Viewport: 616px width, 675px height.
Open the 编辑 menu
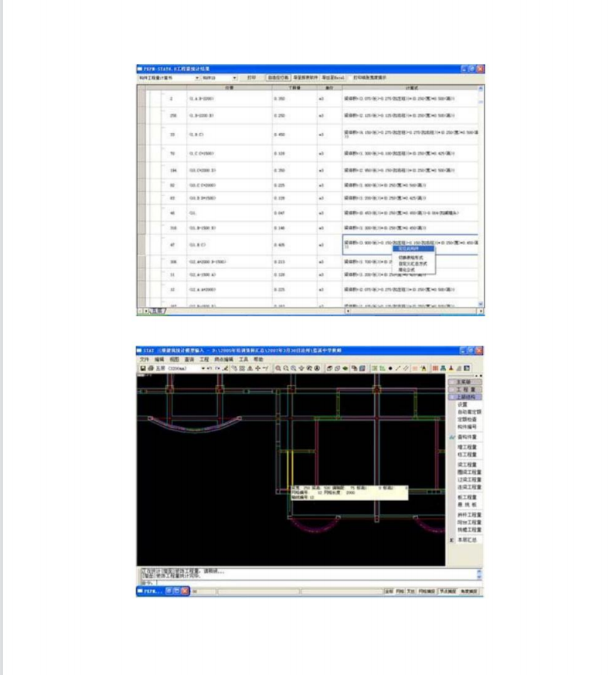159,359
